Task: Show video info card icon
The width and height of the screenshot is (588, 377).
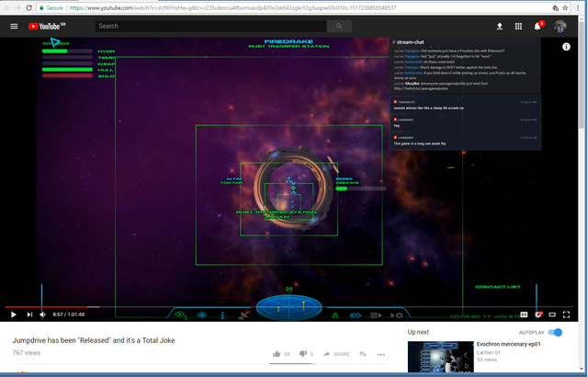Action: pyautogui.click(x=566, y=47)
